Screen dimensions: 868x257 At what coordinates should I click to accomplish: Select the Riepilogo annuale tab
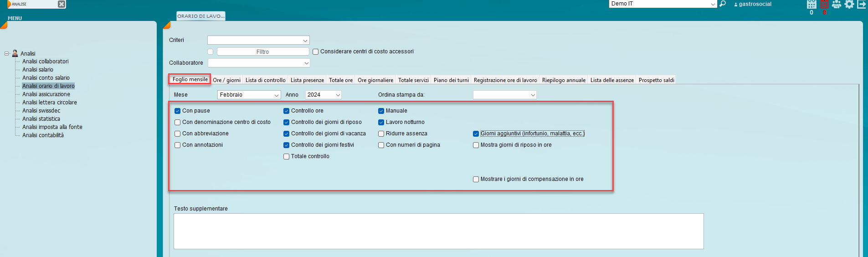coord(564,80)
